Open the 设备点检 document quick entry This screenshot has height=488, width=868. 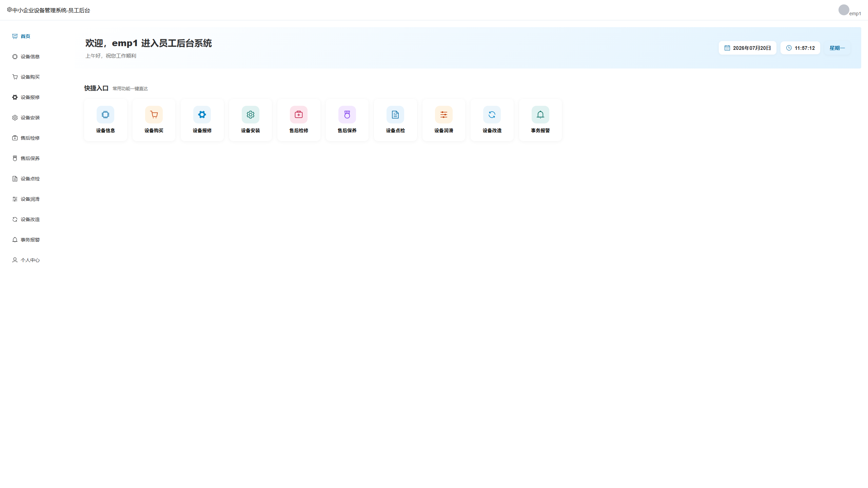pyautogui.click(x=395, y=120)
